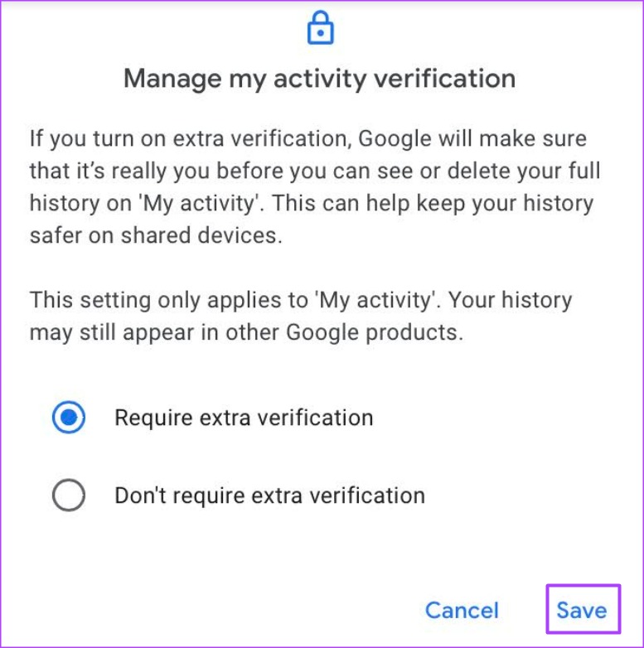Cancel the verification dialog
The height and width of the screenshot is (648, 644).
coord(462,610)
